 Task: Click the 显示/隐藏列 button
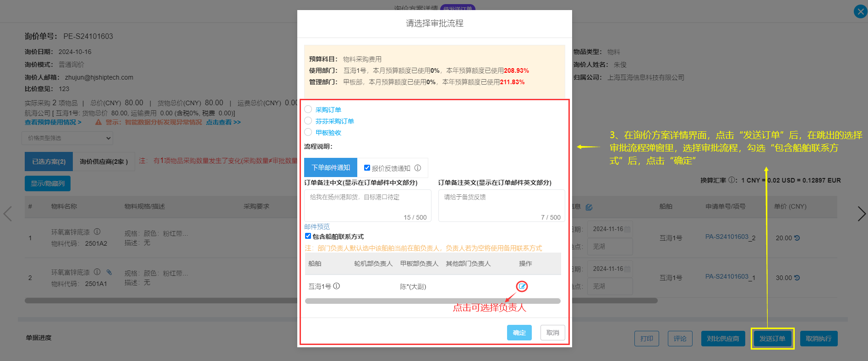click(x=48, y=183)
